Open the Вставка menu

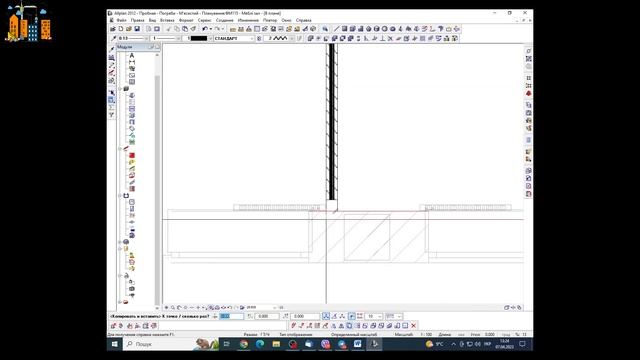pos(167,20)
